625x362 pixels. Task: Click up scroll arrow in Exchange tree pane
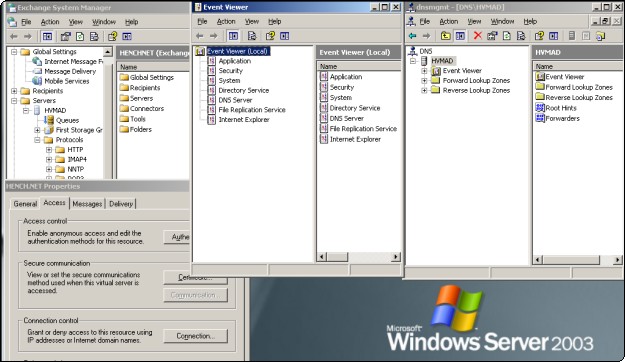108,52
